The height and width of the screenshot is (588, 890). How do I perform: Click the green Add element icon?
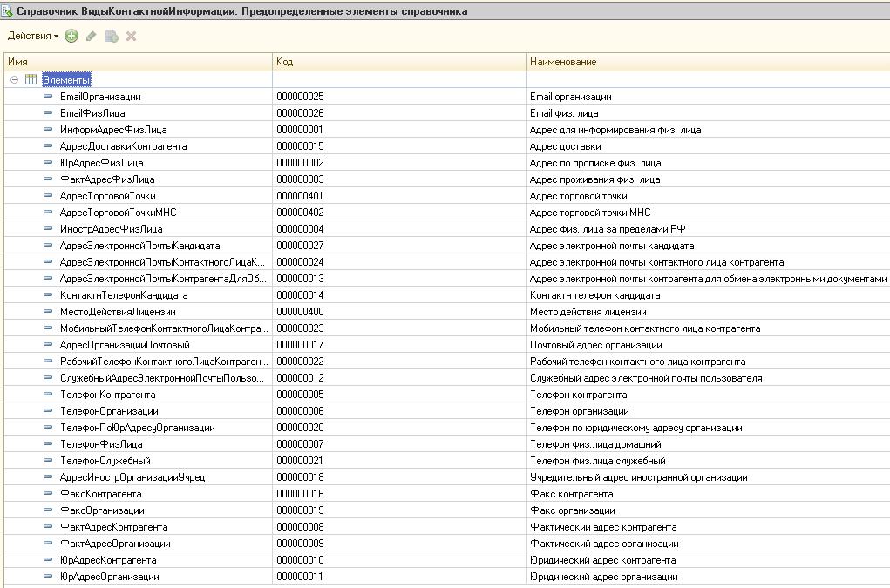coord(71,37)
